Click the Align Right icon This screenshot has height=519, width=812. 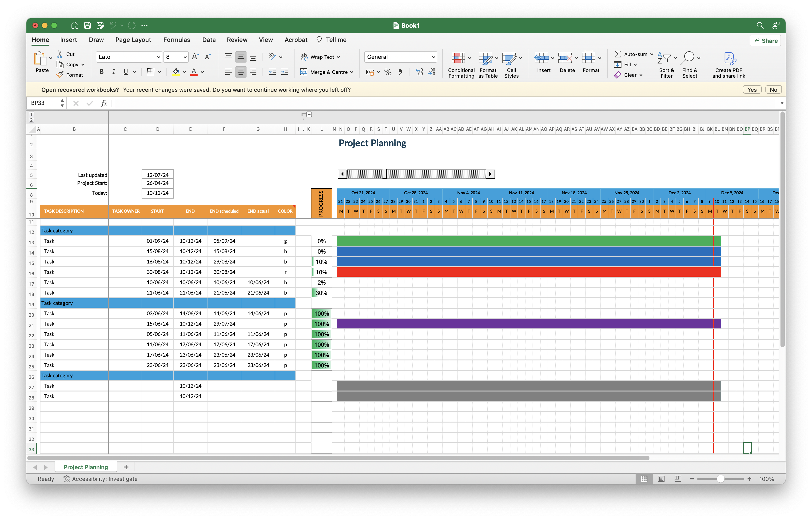(253, 72)
